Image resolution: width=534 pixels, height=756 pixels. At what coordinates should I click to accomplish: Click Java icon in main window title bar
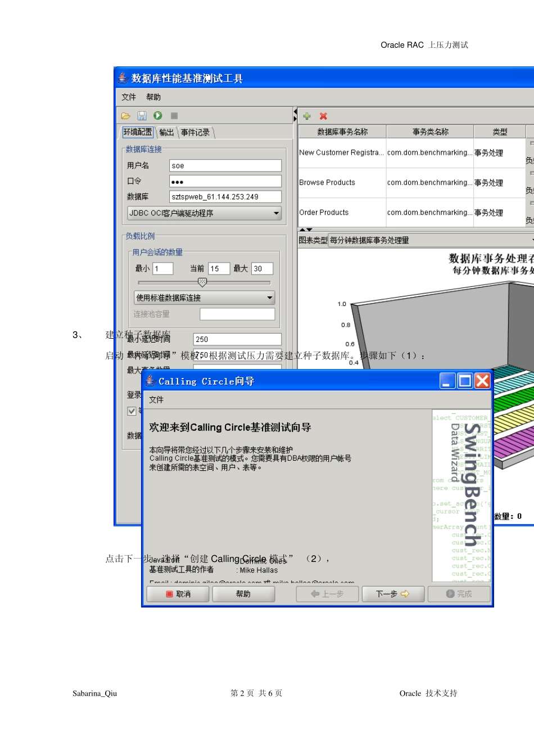(x=123, y=78)
